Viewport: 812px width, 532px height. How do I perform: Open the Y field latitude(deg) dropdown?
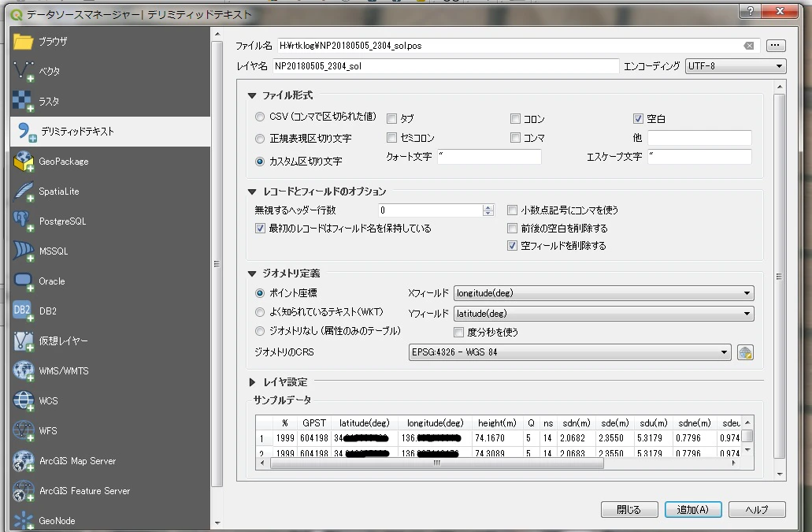[x=604, y=314]
